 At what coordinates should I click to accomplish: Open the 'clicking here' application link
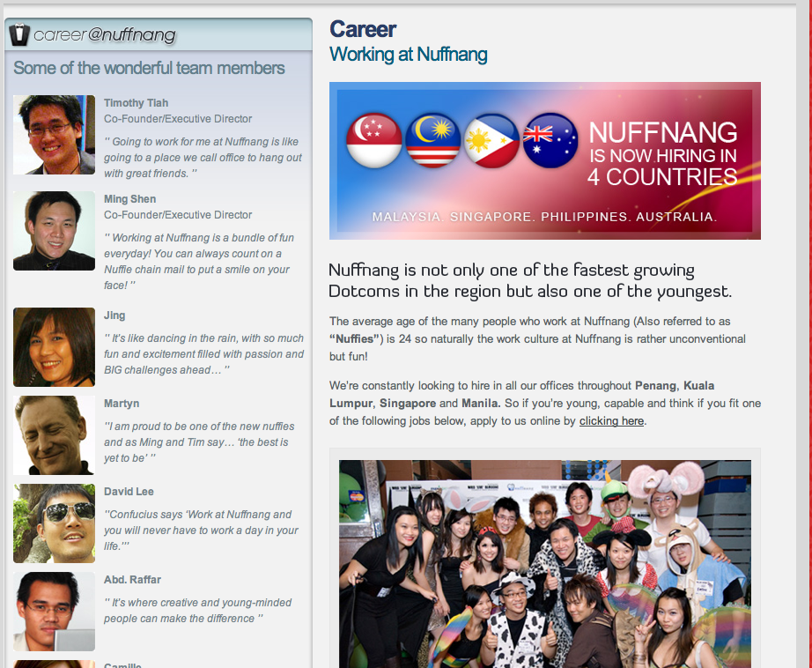coord(611,420)
